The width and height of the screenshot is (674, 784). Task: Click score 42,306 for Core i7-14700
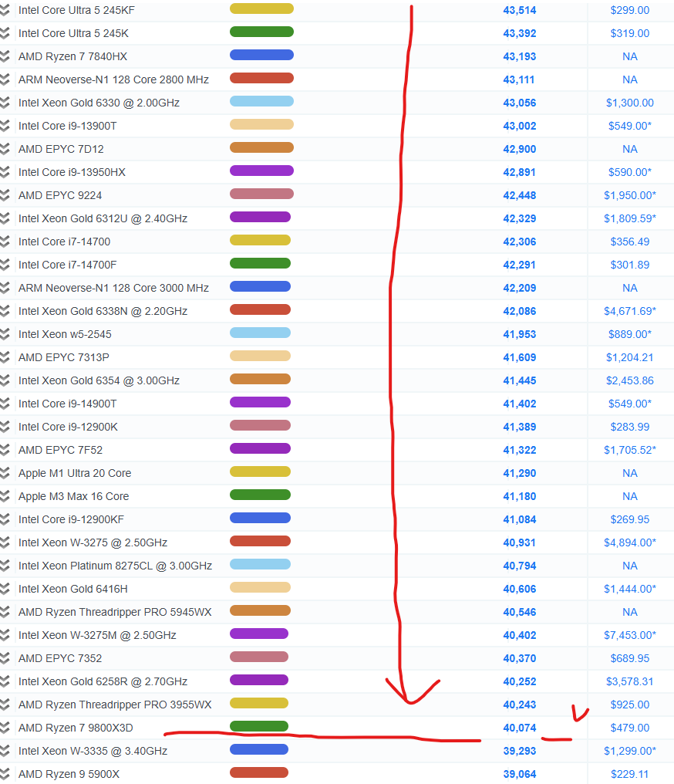[x=520, y=242]
